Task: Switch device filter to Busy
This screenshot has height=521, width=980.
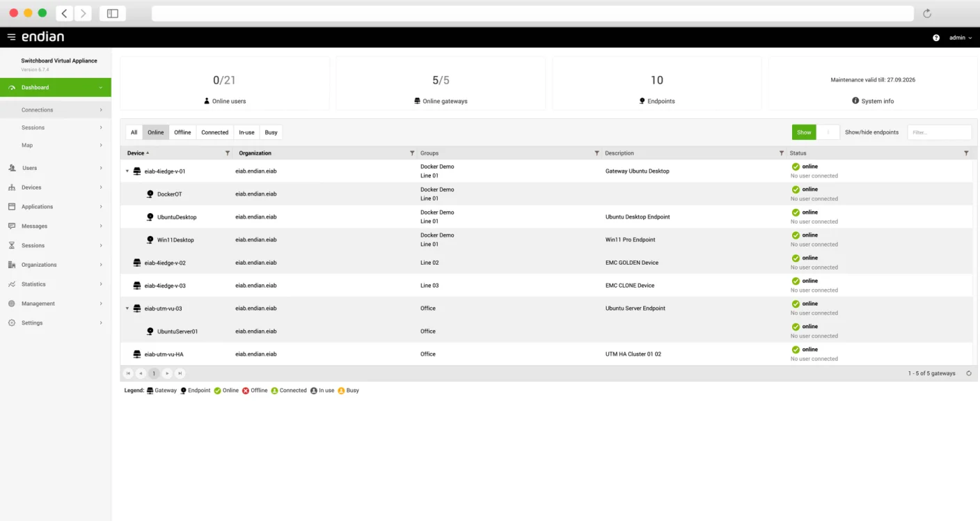Action: tap(271, 132)
